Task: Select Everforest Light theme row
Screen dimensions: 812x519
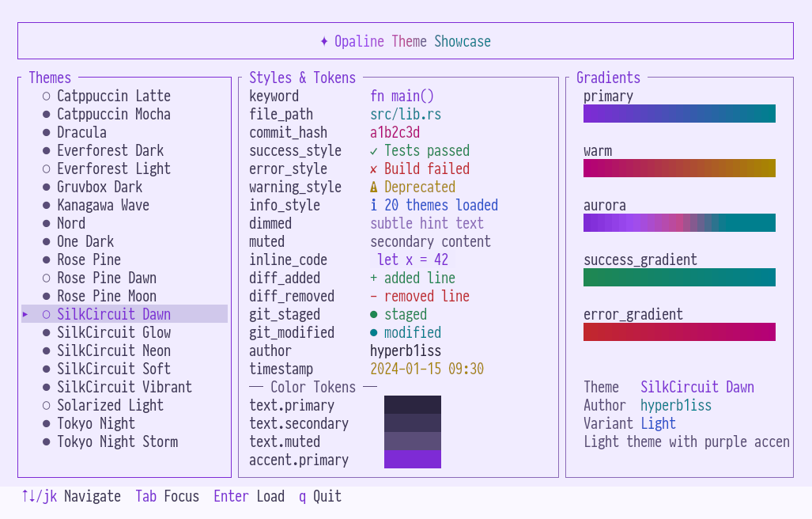Action: click(x=124, y=169)
